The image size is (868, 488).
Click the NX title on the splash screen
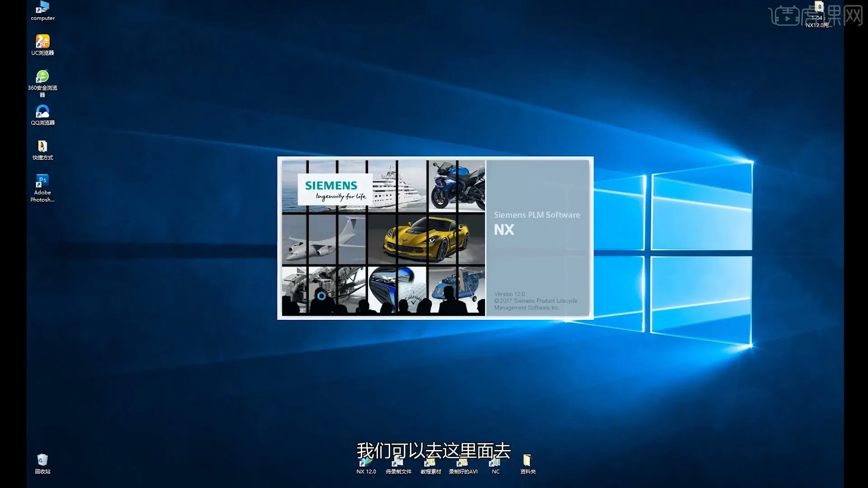(x=504, y=230)
